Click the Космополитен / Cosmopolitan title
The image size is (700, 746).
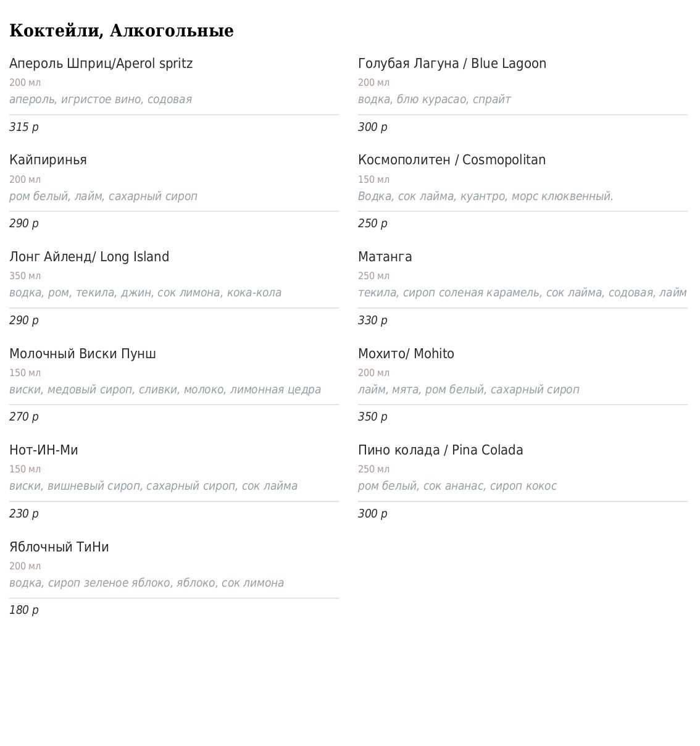click(452, 160)
